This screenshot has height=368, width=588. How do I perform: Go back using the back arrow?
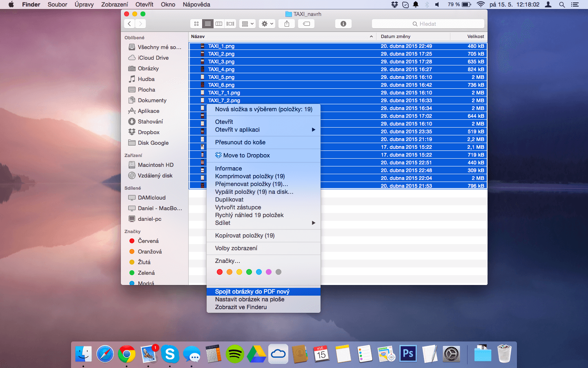[129, 24]
